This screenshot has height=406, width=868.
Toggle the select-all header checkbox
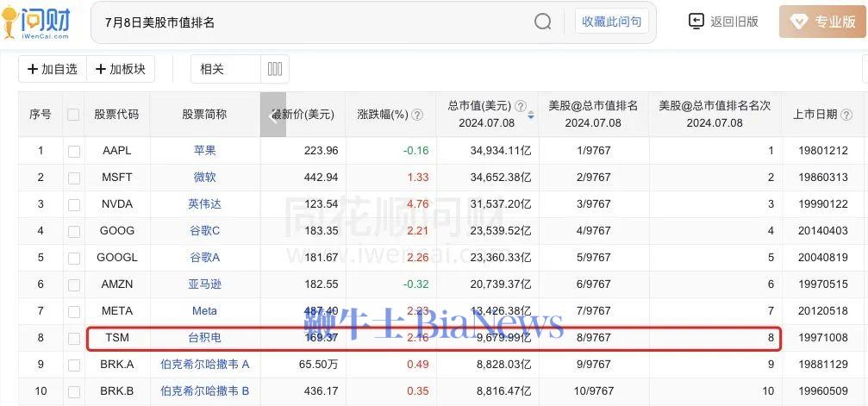[73, 115]
